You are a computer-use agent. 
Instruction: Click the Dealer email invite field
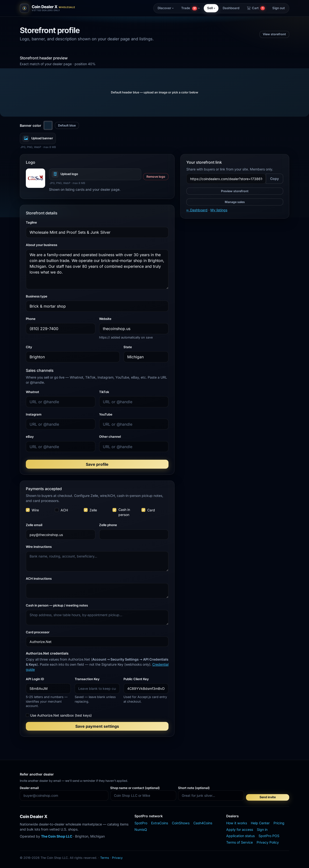tap(64, 796)
